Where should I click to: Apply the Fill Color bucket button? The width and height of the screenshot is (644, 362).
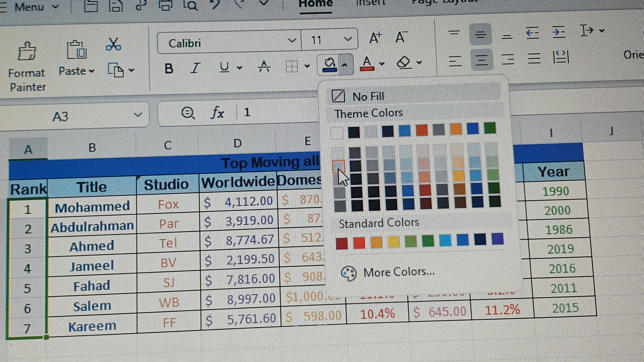(330, 64)
